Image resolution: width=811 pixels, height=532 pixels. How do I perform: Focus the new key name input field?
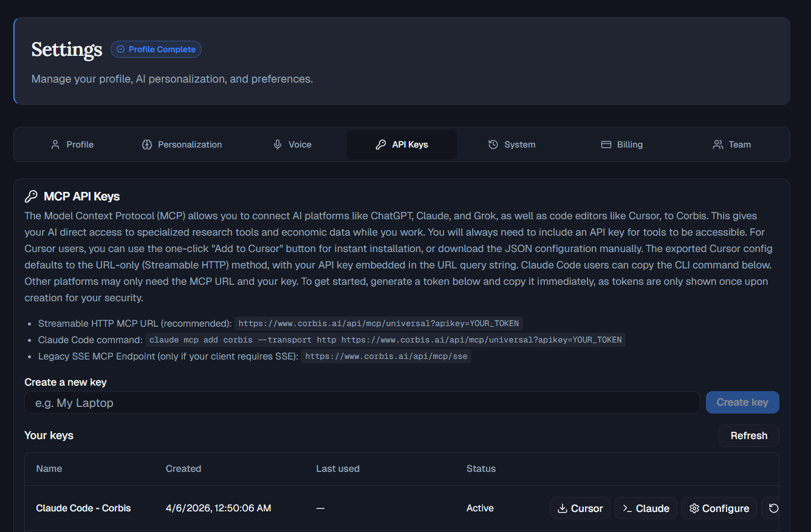click(x=362, y=403)
